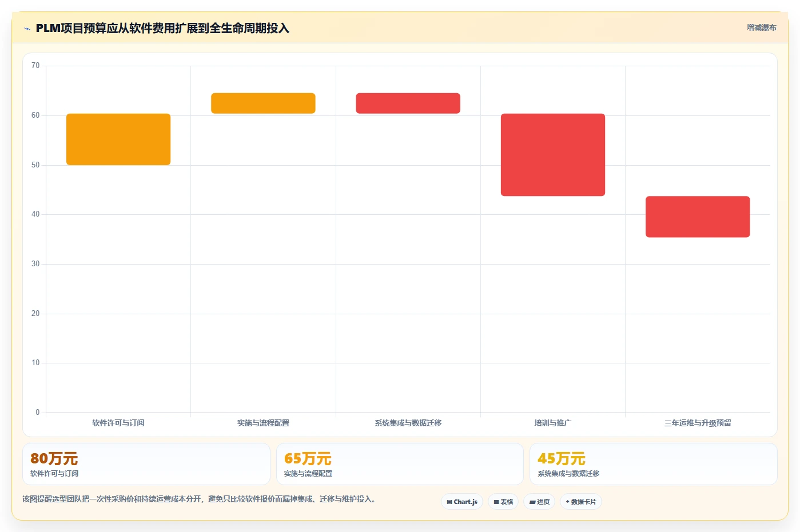Click the y-axis value 60
800x532 pixels.
(x=35, y=115)
